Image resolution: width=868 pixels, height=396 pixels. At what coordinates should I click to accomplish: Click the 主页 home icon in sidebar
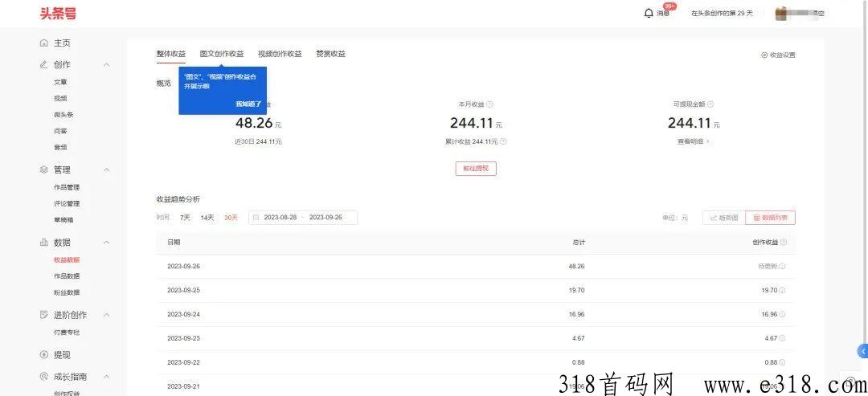click(44, 43)
